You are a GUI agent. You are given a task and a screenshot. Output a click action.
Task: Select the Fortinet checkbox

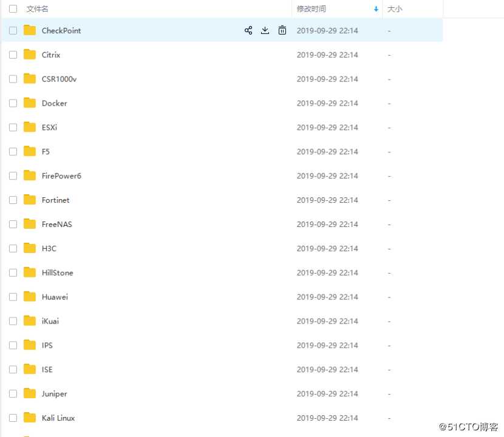(13, 200)
